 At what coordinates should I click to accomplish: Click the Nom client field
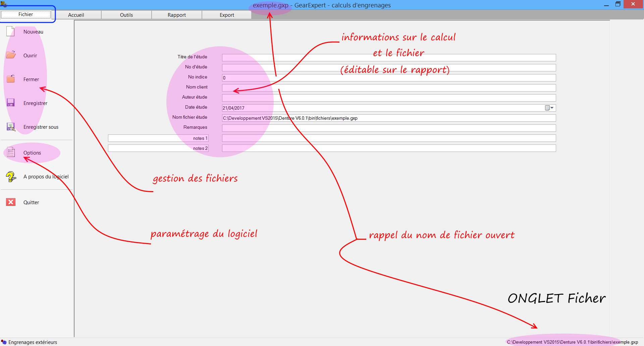tap(389, 88)
